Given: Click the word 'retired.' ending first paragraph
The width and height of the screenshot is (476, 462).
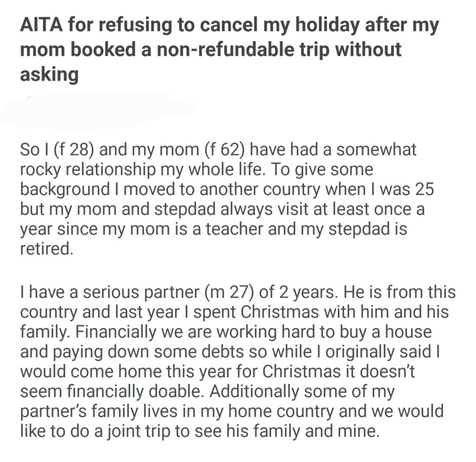Looking at the screenshot, I should coord(46,249).
